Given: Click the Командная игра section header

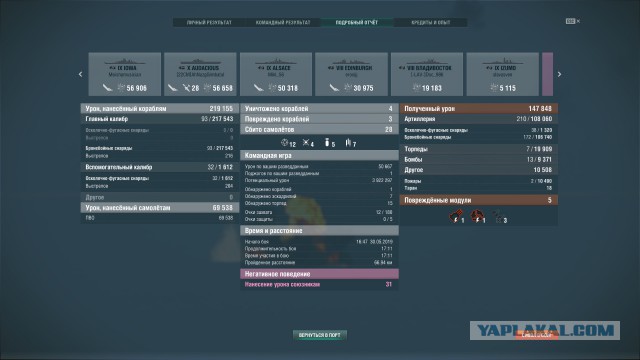Looking at the screenshot, I should tap(319, 156).
